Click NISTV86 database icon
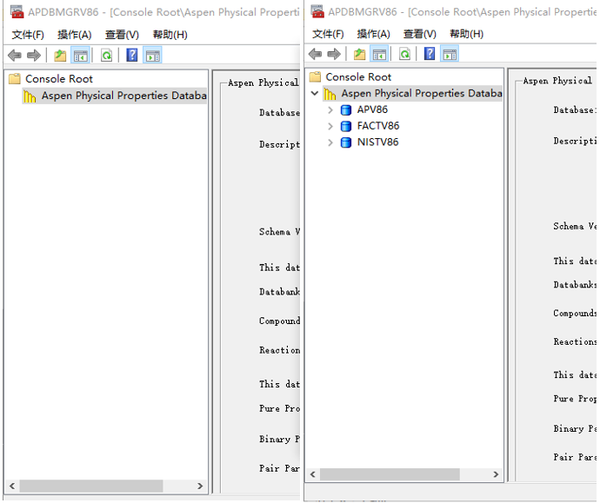The width and height of the screenshot is (600, 503). pos(346,143)
